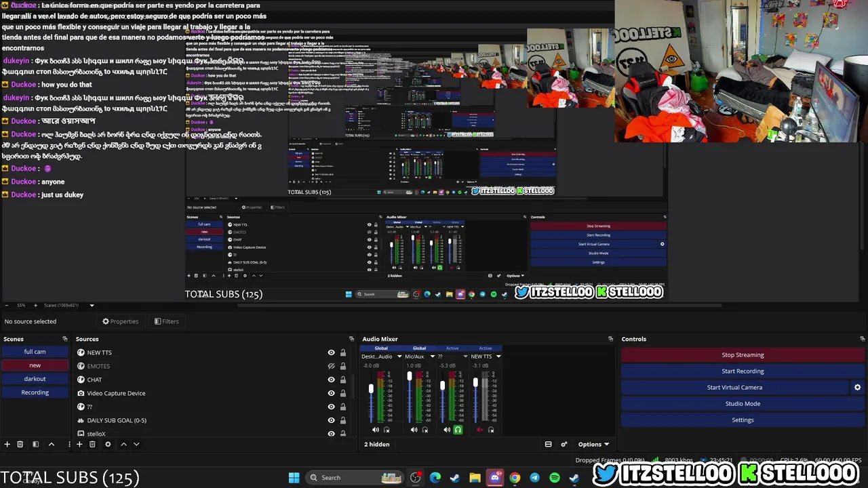The width and height of the screenshot is (868, 488).
Task: Open source properties gear in Sources toolbar
Action: click(108, 445)
